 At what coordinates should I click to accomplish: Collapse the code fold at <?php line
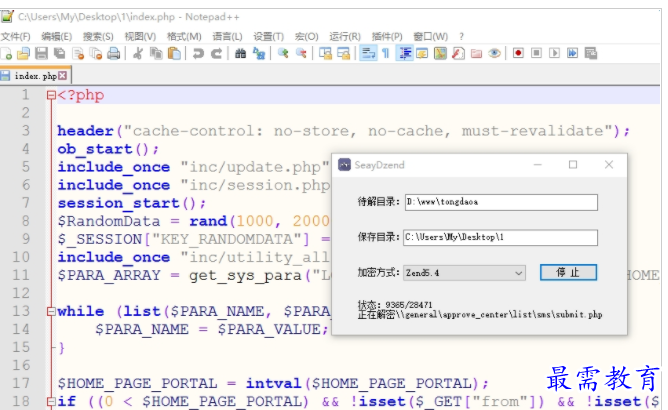[49, 96]
